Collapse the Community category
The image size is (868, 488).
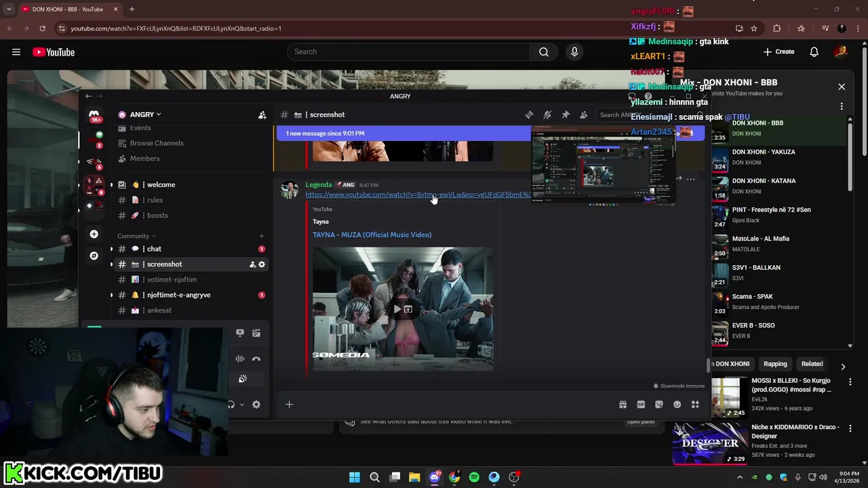[x=135, y=236]
